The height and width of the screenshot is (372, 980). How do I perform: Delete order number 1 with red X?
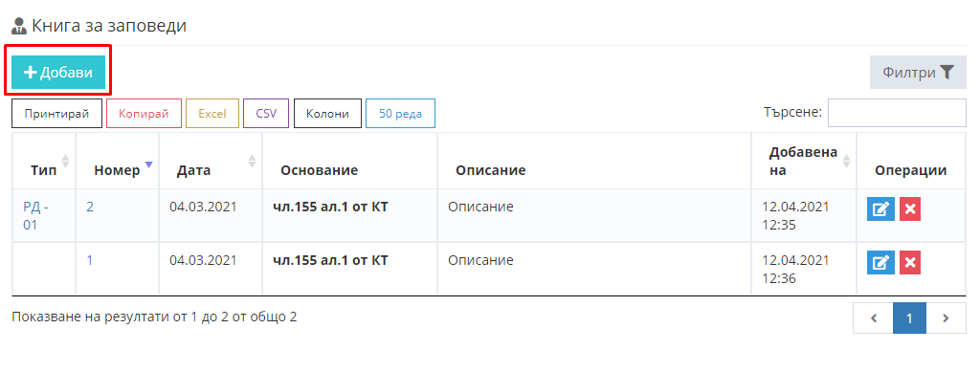click(x=910, y=263)
